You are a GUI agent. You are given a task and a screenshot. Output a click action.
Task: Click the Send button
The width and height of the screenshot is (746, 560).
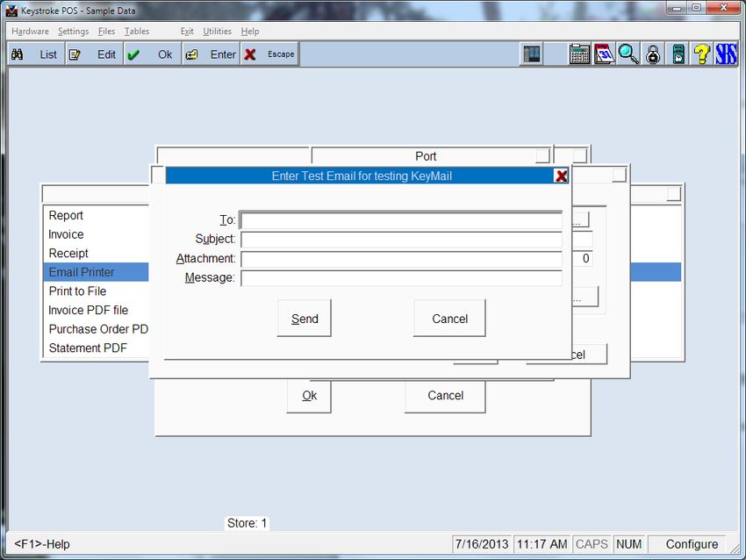click(305, 319)
